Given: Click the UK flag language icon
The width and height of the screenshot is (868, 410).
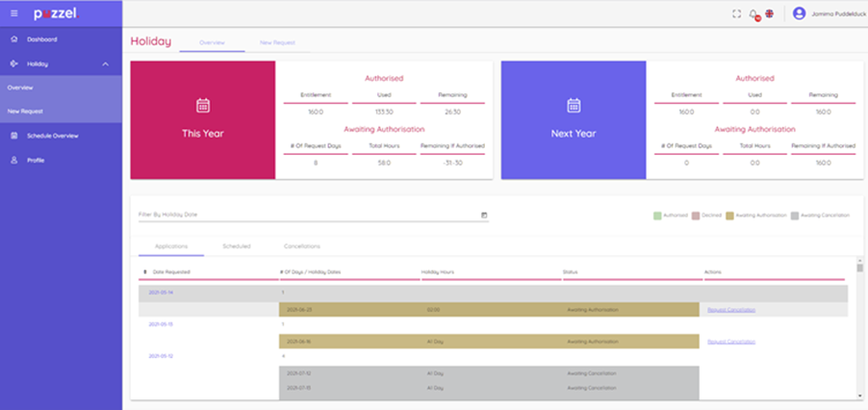Looking at the screenshot, I should [x=769, y=13].
